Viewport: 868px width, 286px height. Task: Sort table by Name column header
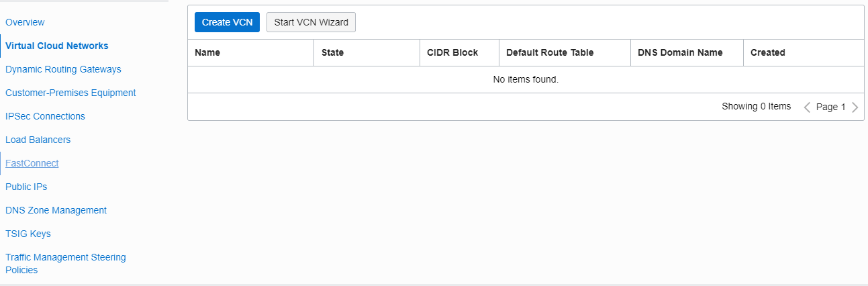(207, 52)
